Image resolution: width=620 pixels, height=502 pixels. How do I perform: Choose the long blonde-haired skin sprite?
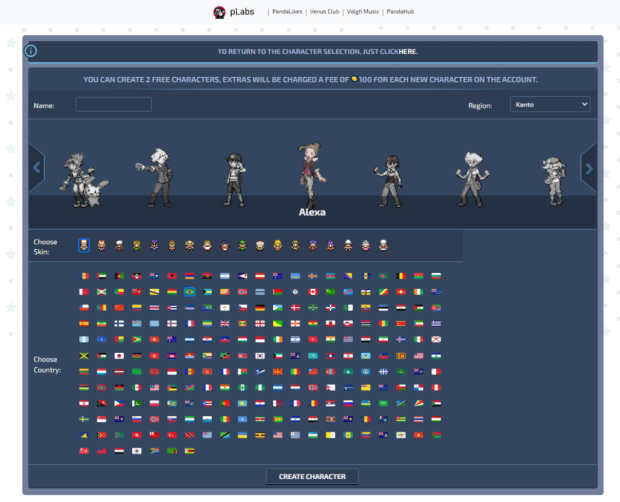coord(278,245)
